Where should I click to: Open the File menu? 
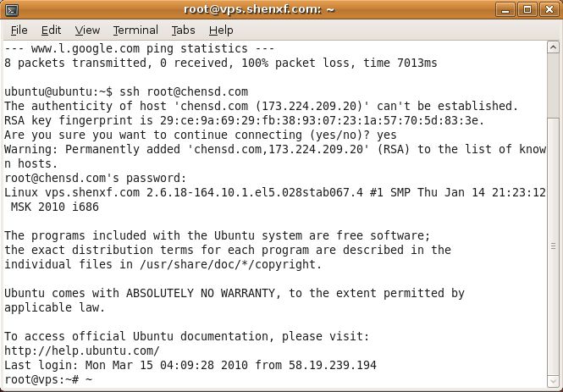click(x=19, y=30)
